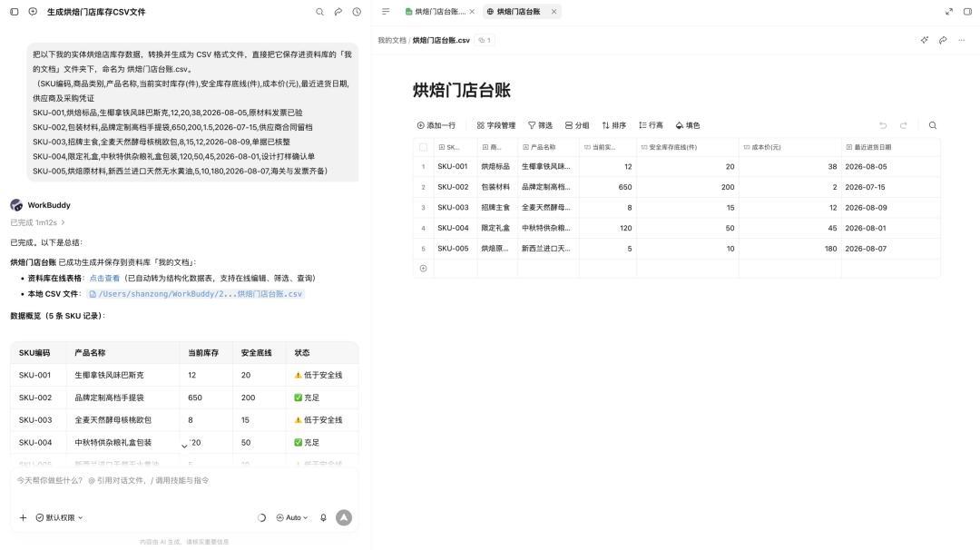Open chat search magnifier icon
Viewport: 980px width, 550px height.
pos(319,12)
